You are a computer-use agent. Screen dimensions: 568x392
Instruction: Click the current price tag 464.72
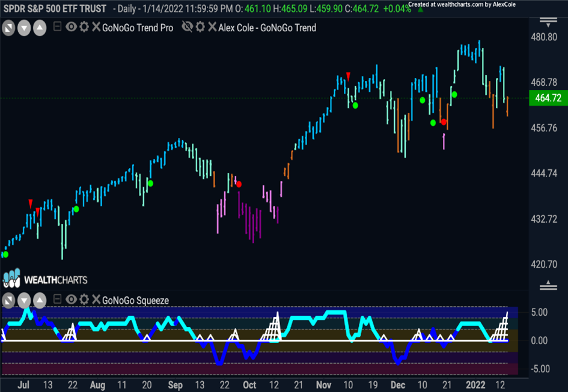point(548,98)
